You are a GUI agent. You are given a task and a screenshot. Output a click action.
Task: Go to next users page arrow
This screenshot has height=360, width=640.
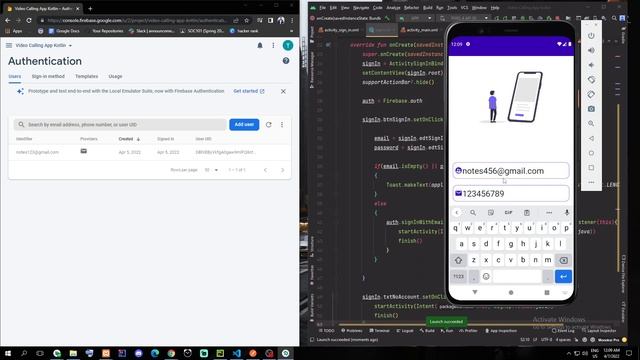[x=282, y=170]
